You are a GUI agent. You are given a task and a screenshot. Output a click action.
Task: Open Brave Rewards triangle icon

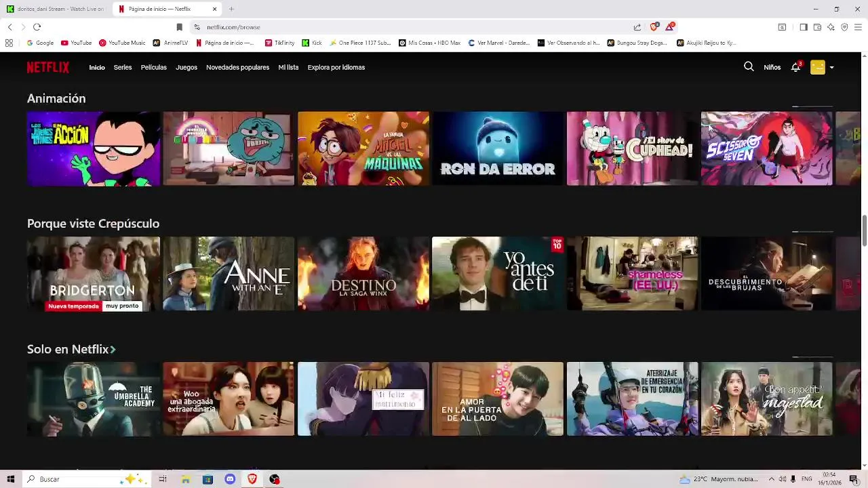pos(670,26)
